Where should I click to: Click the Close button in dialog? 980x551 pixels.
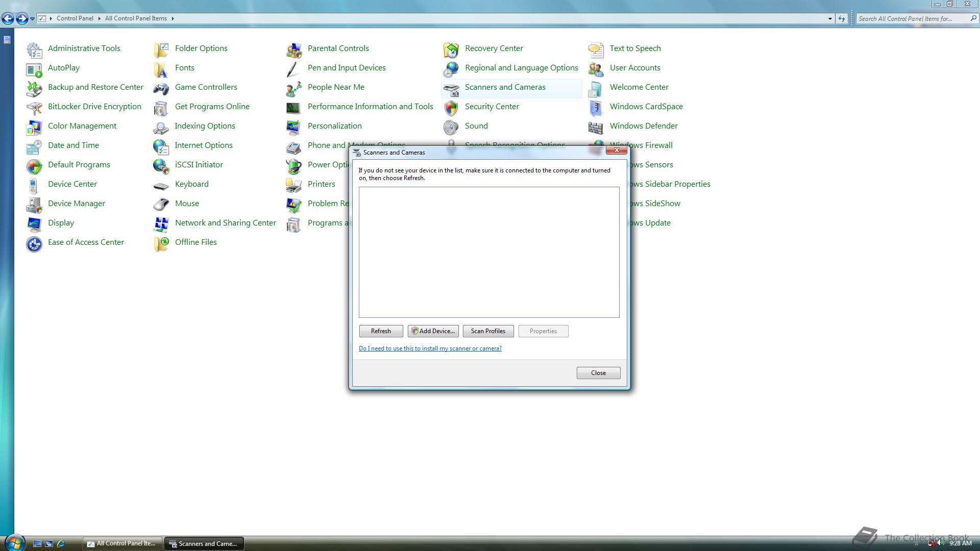pos(598,373)
